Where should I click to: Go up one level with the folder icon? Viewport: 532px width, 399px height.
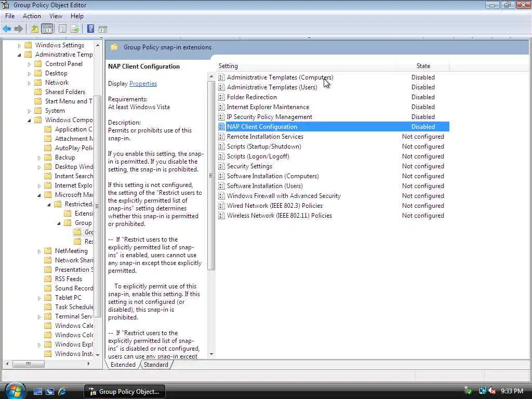[x=34, y=29]
